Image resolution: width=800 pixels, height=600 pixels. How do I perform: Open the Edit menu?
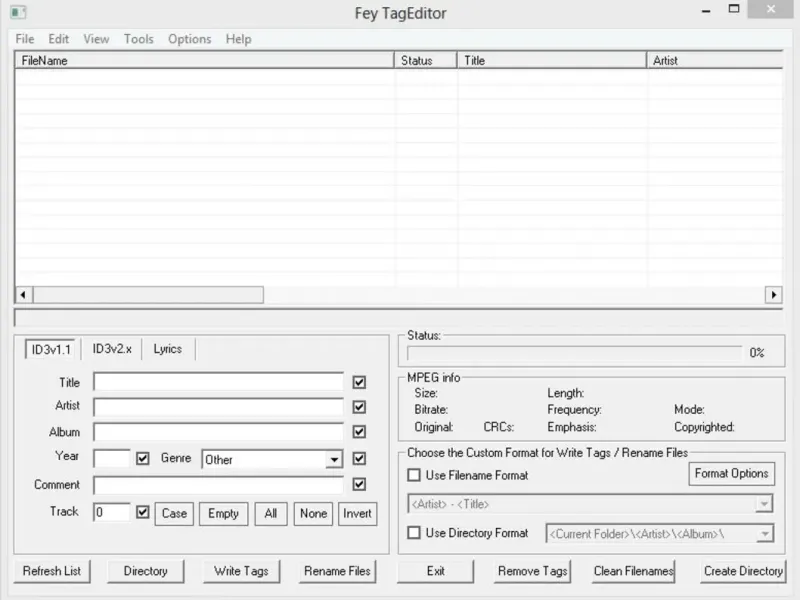59,39
